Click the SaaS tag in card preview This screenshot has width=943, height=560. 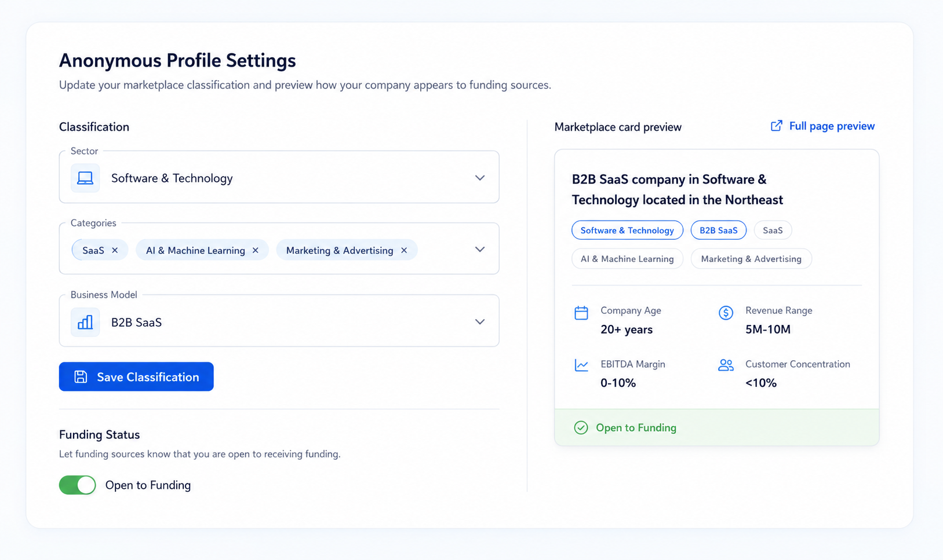[x=773, y=230]
